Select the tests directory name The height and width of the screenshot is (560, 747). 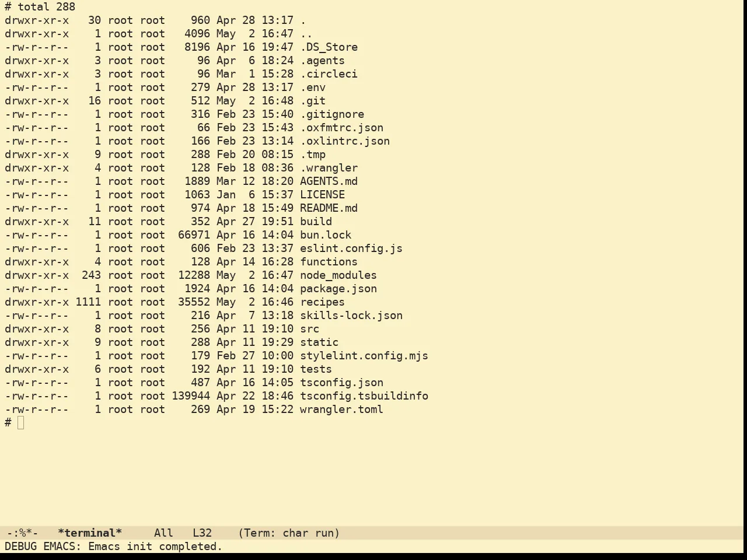coord(316,369)
